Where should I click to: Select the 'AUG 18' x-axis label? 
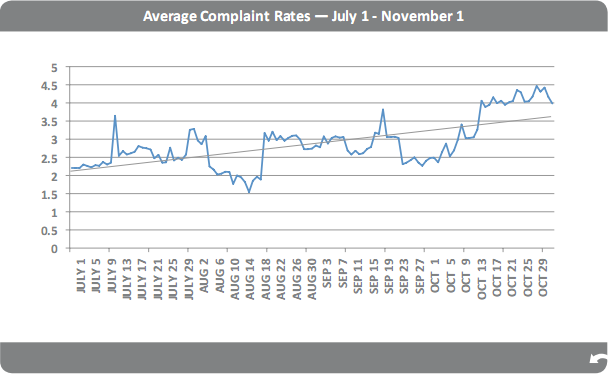click(266, 278)
